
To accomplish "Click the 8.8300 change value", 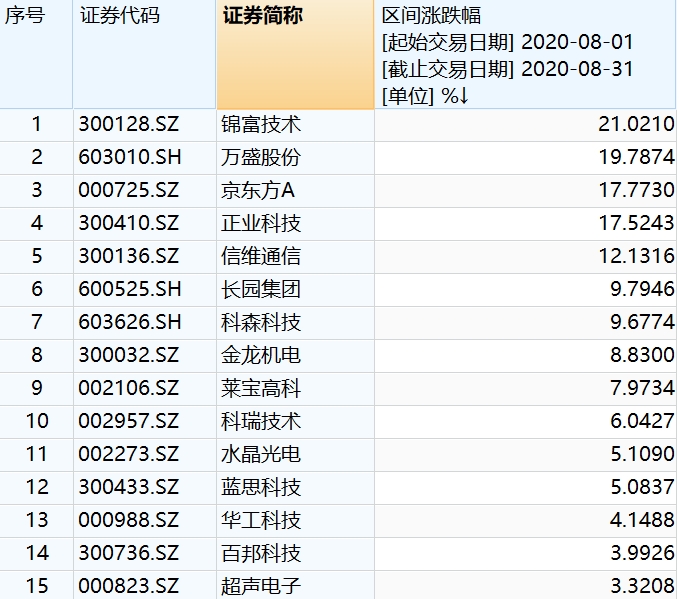I will 642,356.
